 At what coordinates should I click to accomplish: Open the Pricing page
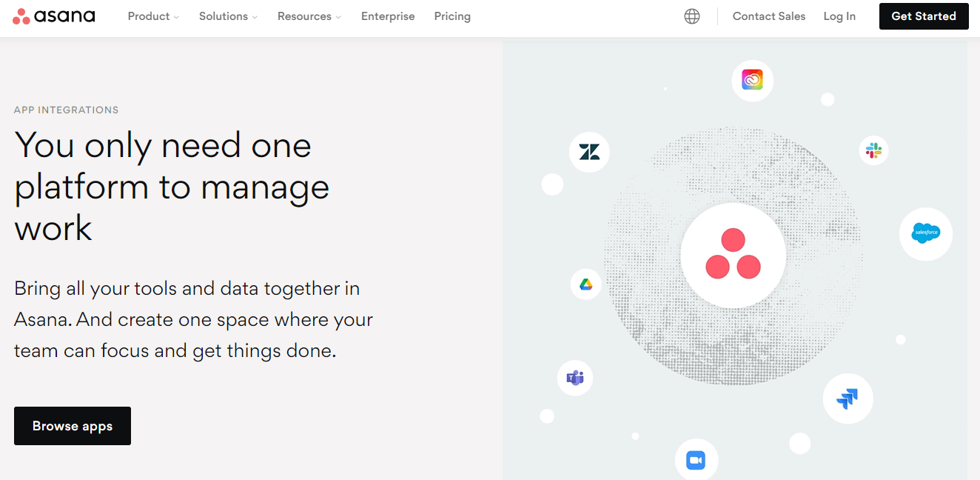pyautogui.click(x=452, y=16)
